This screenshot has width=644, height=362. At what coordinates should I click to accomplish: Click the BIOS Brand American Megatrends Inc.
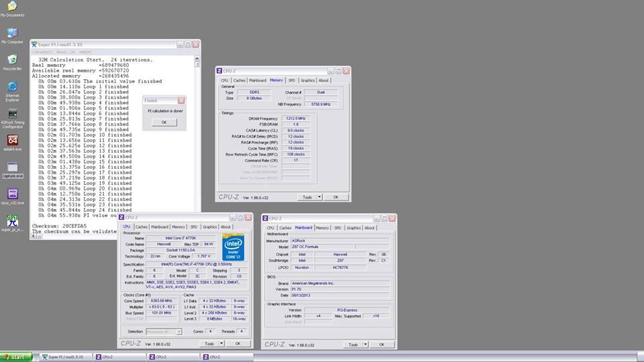click(340, 283)
